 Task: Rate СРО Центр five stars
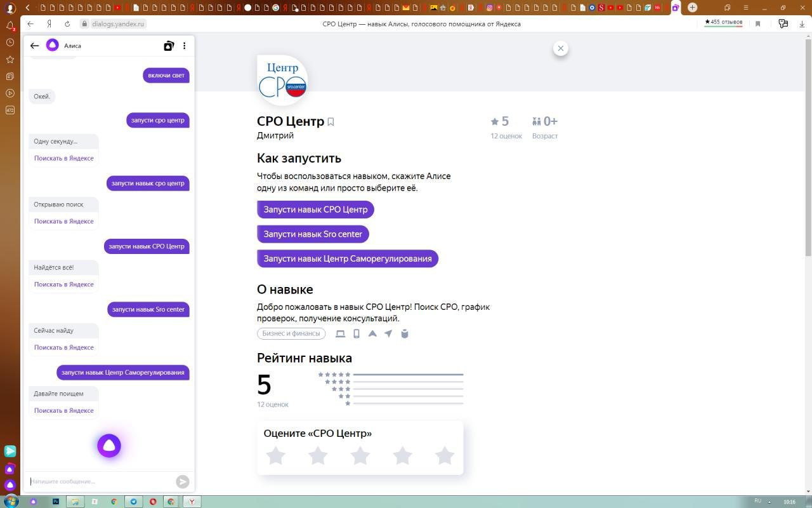point(445,455)
